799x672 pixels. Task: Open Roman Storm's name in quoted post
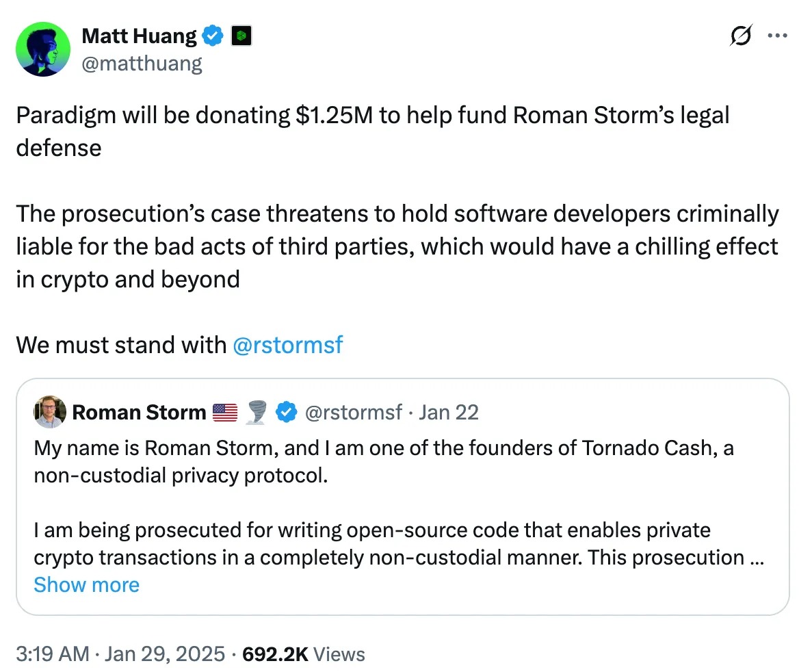pyautogui.click(x=139, y=412)
